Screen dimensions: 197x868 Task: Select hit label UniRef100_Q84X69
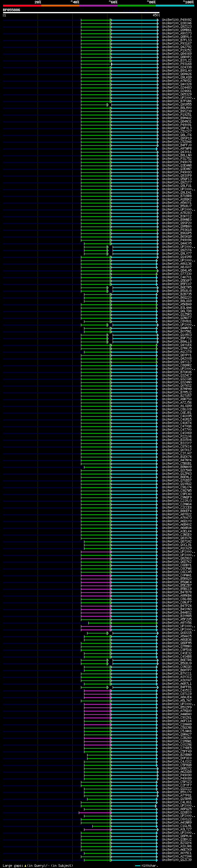(x=177, y=54)
